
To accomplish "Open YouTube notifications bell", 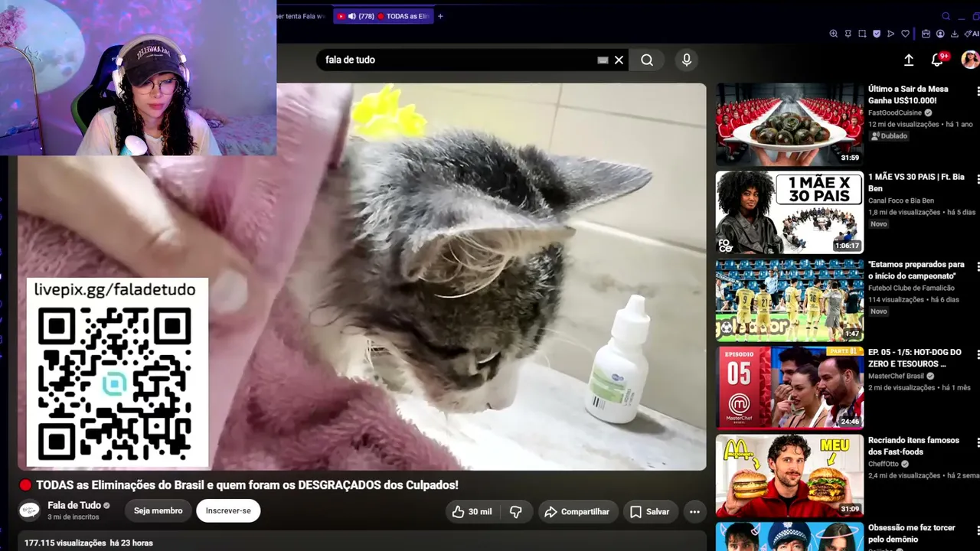I will [937, 60].
